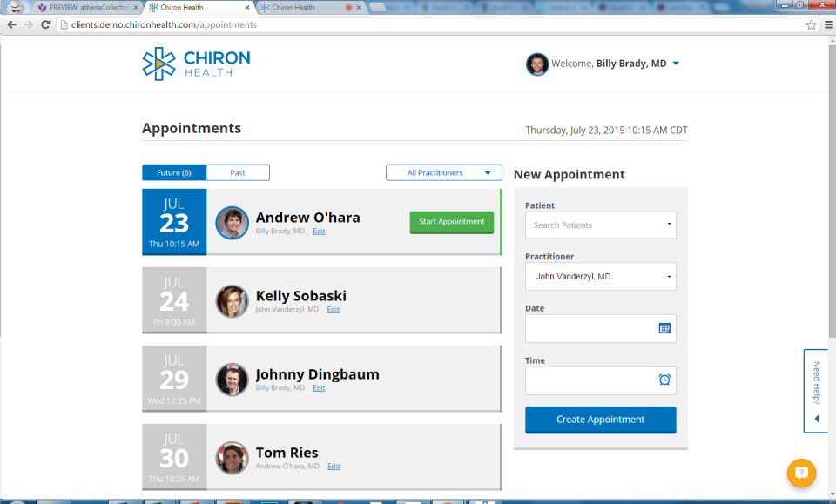Switch to the Past appointments tab
This screenshot has width=836, height=504.
pyautogui.click(x=238, y=172)
